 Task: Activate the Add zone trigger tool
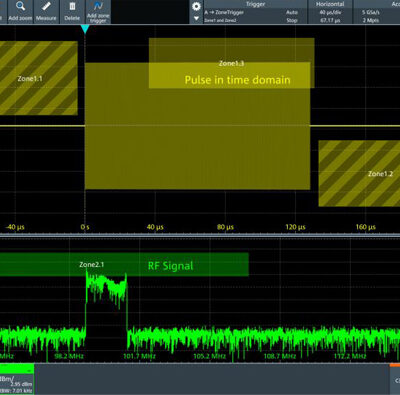point(98,12)
